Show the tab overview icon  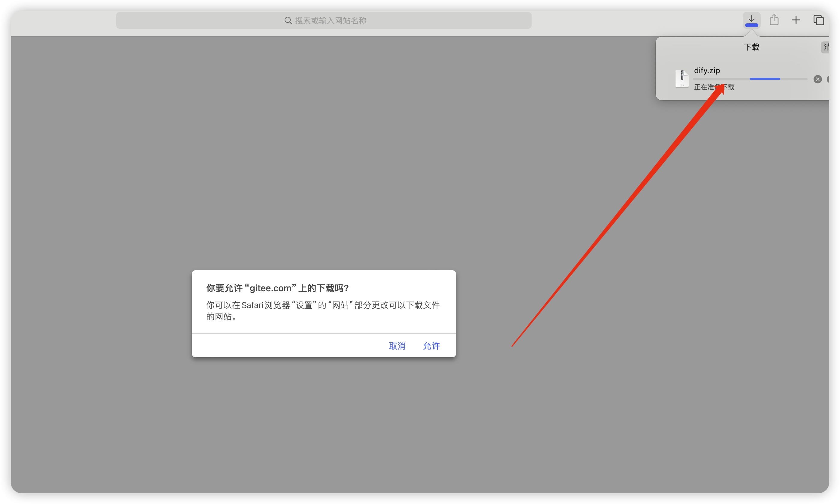tap(818, 20)
